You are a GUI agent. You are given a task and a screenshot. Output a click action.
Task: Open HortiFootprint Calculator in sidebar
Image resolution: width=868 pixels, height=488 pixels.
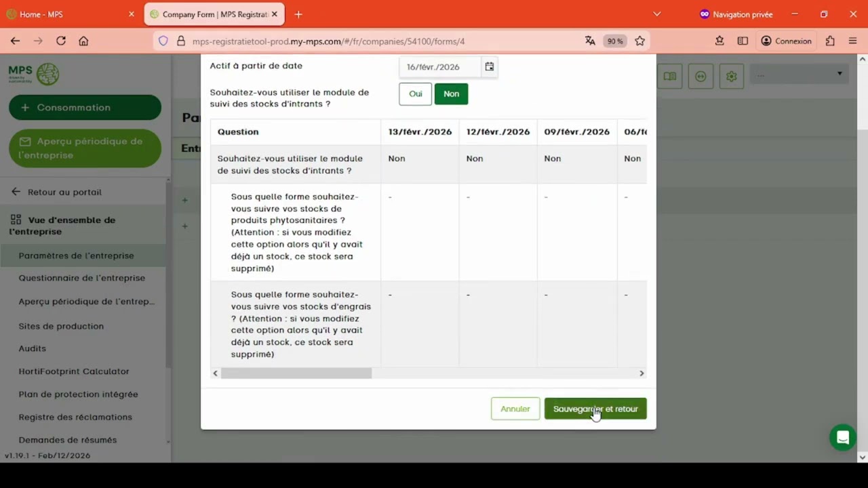tap(74, 371)
